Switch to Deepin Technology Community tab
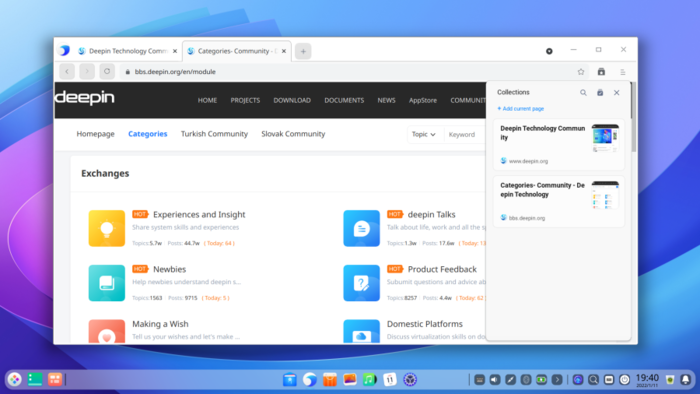700x394 pixels. click(125, 51)
